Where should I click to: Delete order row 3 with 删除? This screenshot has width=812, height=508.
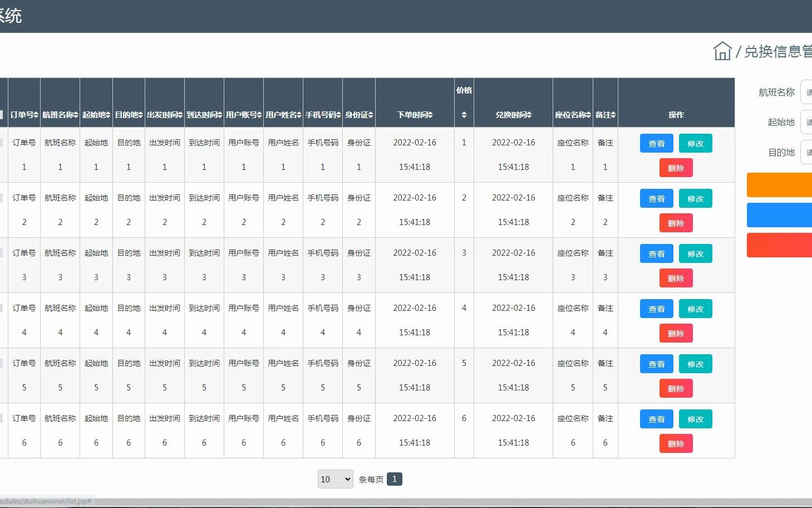676,278
